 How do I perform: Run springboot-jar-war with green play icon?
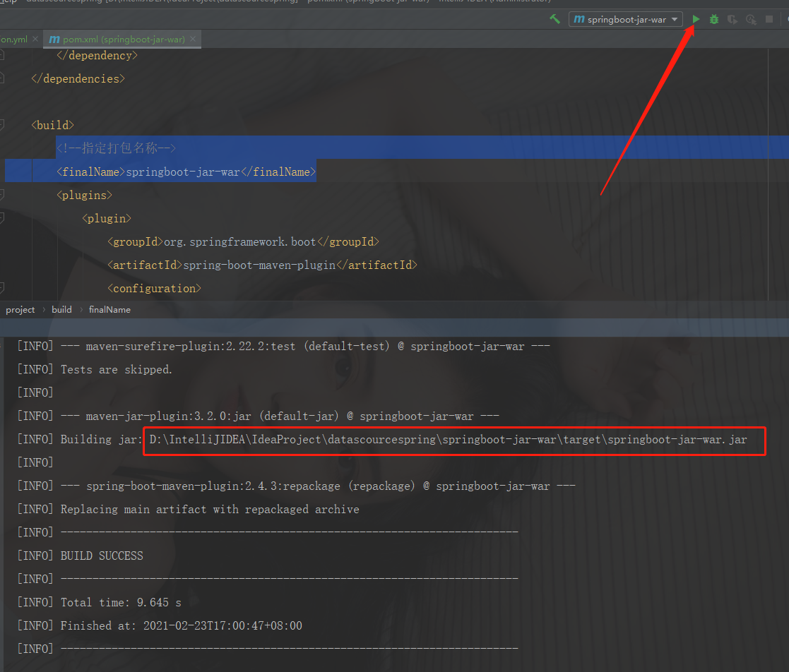(696, 19)
